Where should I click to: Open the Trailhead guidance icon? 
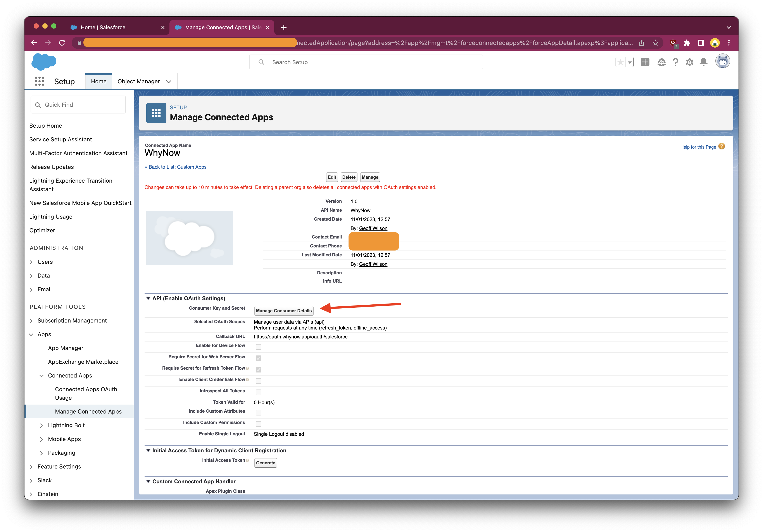[661, 62]
